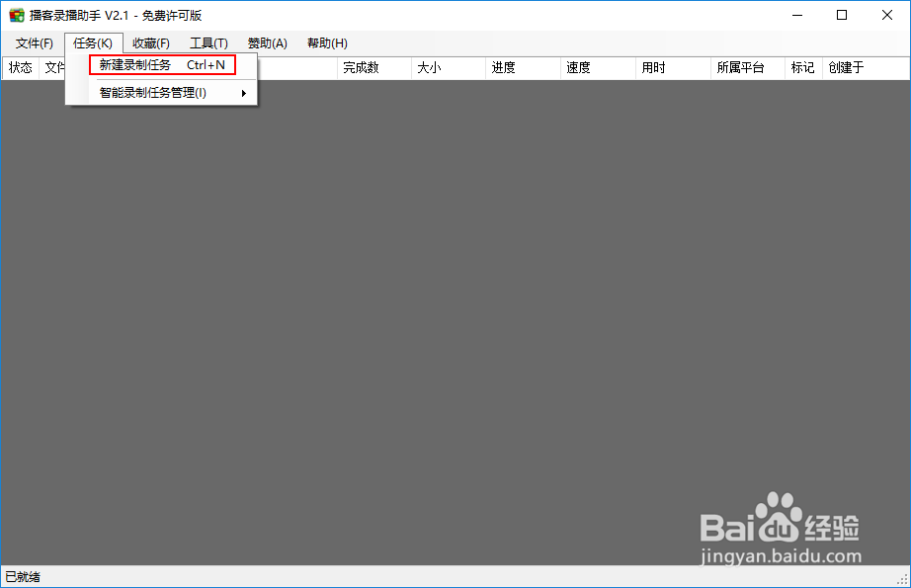911x588 pixels.
Task: Click the 播客录播助手 title bar app icon
Action: tap(14, 15)
